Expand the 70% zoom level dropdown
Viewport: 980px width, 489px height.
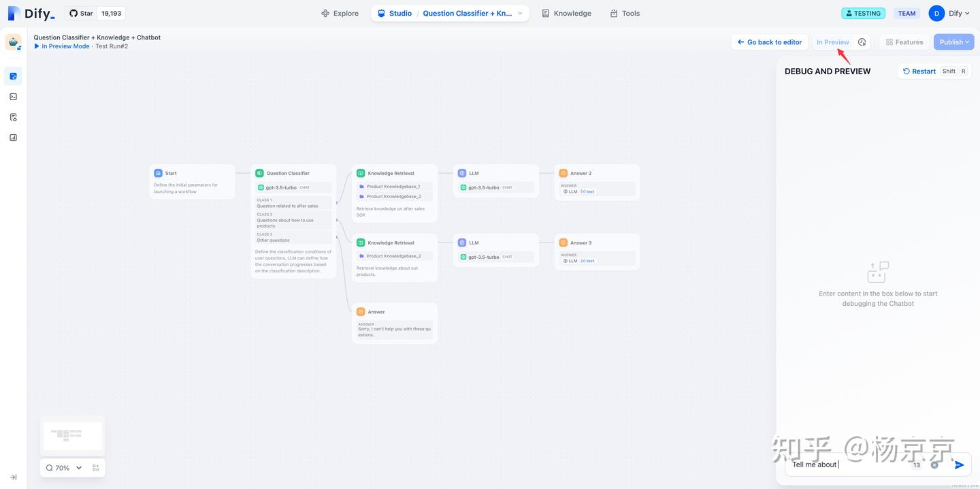point(64,468)
